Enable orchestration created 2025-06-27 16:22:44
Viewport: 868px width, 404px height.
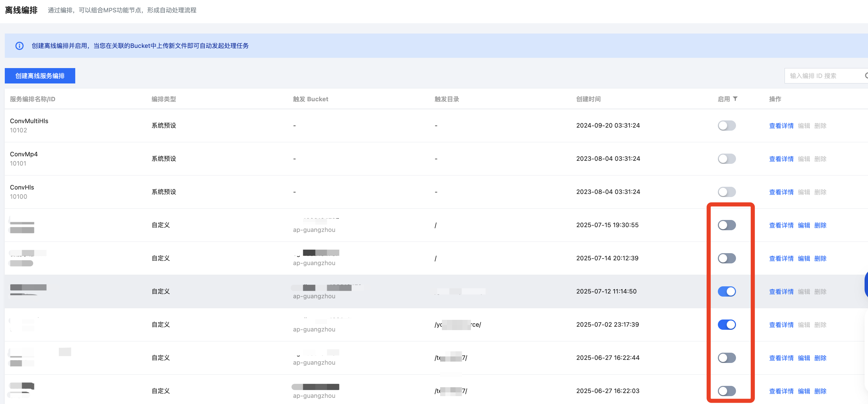click(726, 358)
